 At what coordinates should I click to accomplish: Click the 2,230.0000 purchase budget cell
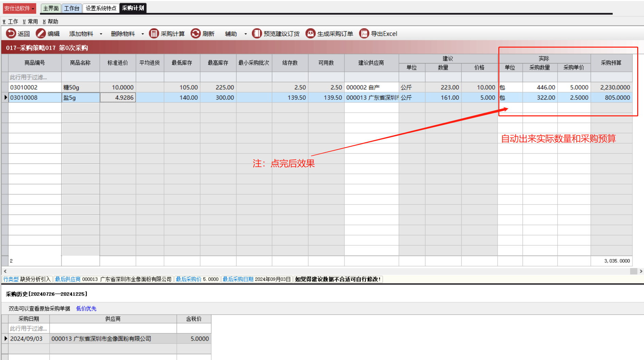tap(611, 87)
